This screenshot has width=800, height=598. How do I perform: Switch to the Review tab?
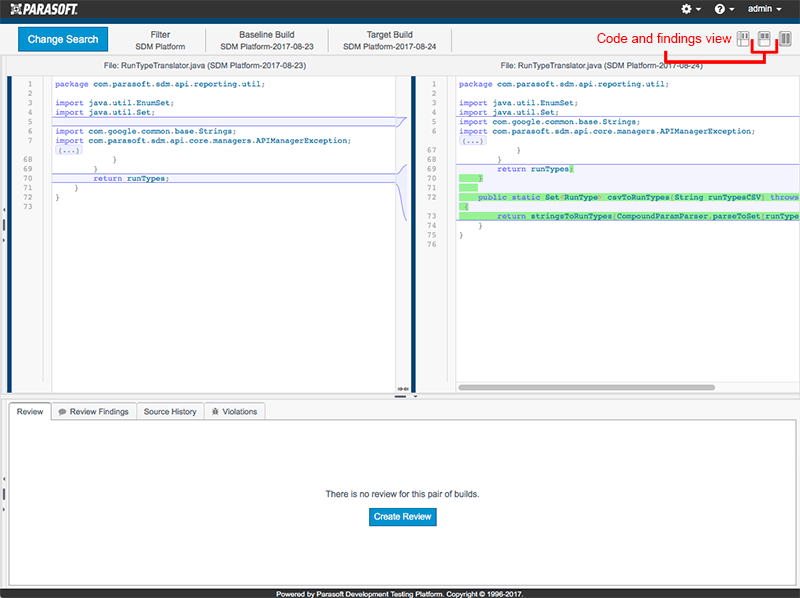[x=30, y=411]
